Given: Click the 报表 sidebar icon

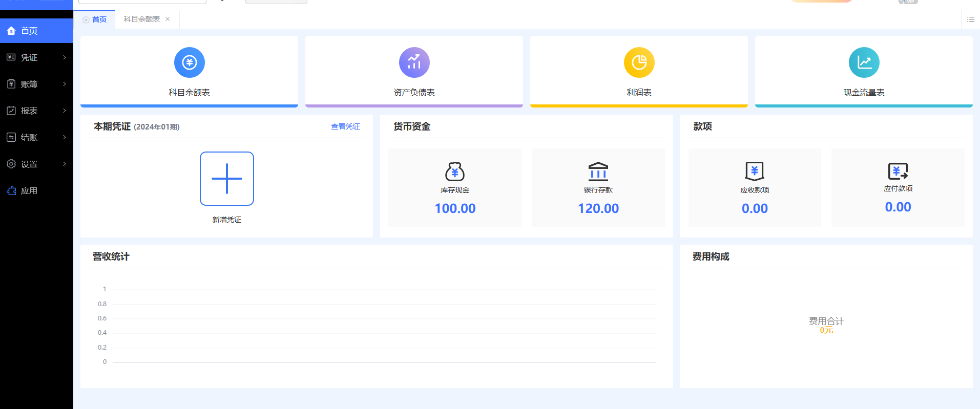Looking at the screenshot, I should click(11, 111).
